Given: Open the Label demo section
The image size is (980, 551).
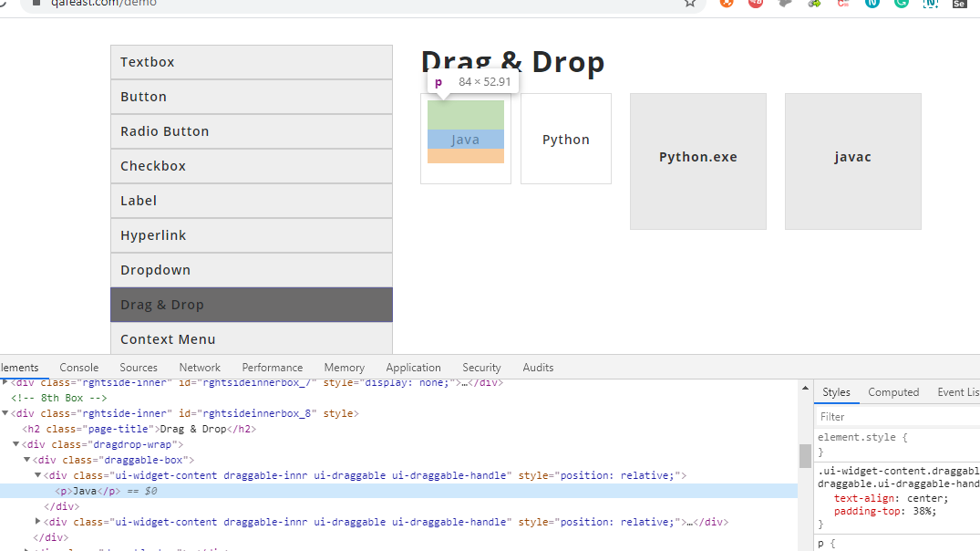Looking at the screenshot, I should (252, 201).
